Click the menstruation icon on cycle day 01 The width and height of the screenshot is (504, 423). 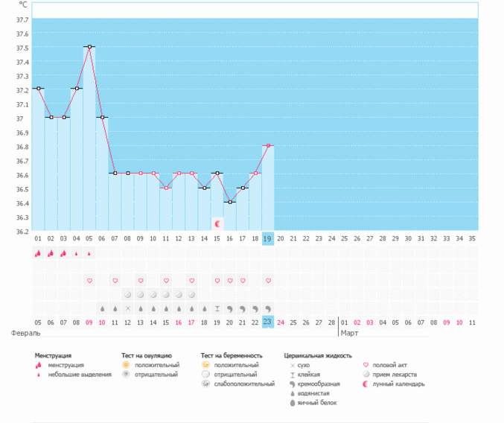coord(38,253)
